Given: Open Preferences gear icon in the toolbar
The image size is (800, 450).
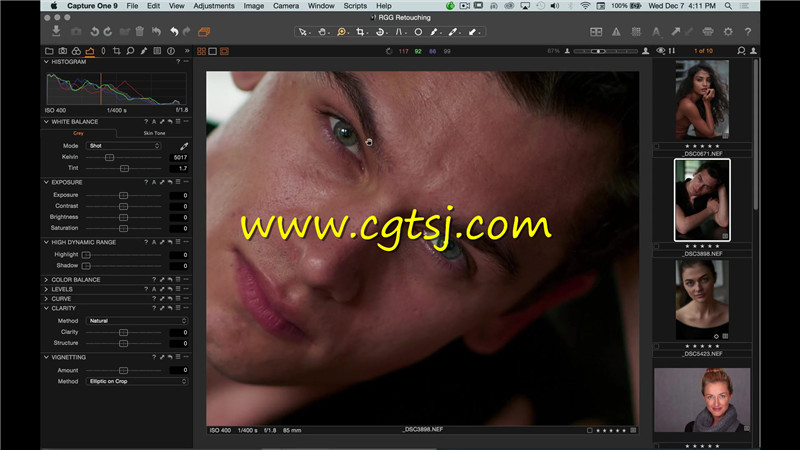Looking at the screenshot, I should coord(728,32).
